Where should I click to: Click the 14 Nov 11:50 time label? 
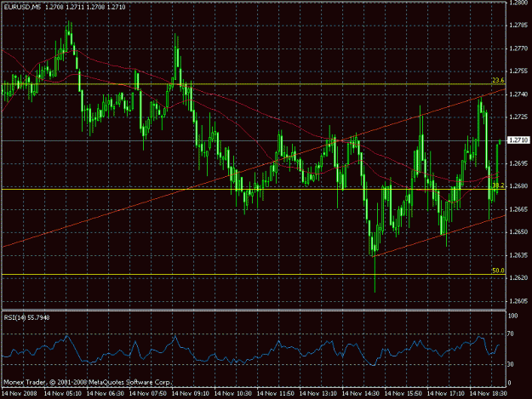coord(276,394)
